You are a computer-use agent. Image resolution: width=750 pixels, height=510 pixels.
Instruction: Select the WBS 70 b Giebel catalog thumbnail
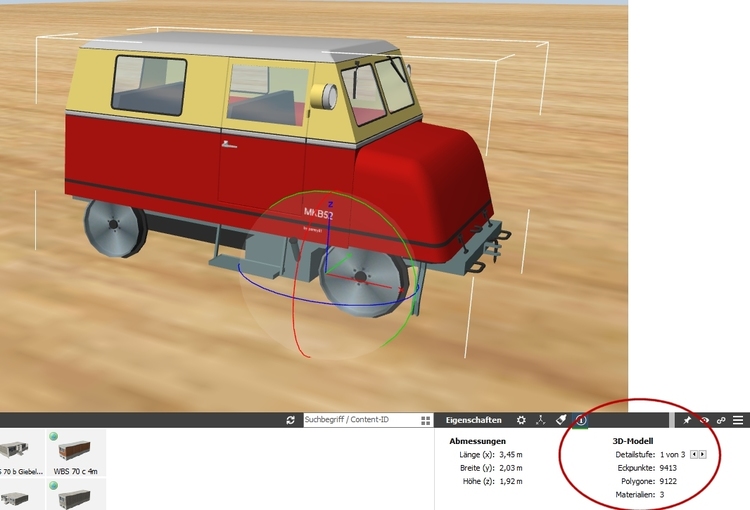click(x=21, y=453)
